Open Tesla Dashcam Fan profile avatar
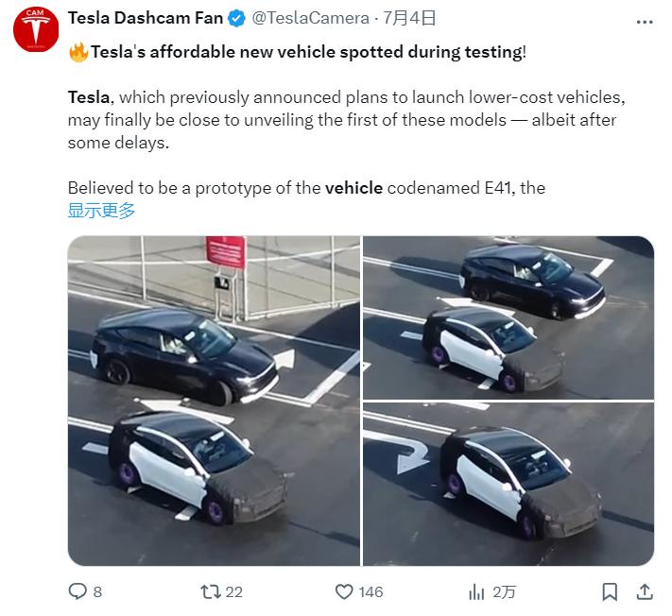The image size is (672, 616). [36, 29]
